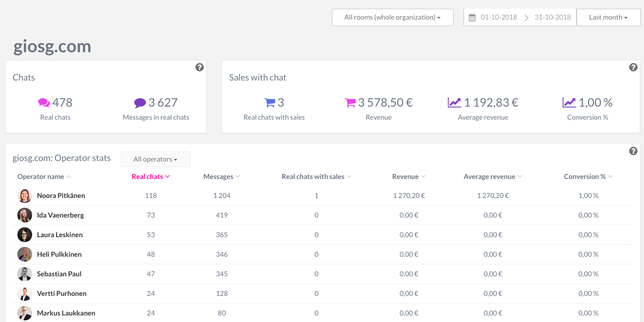The image size is (644, 322).
Task: Click Ida Vaenerberg's 73 real chats value
Action: [151, 215]
